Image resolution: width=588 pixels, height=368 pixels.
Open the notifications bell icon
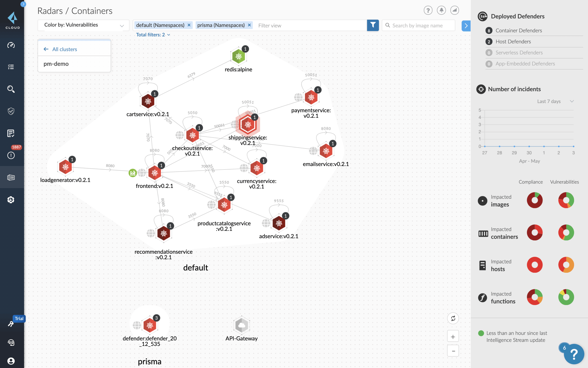pyautogui.click(x=441, y=10)
